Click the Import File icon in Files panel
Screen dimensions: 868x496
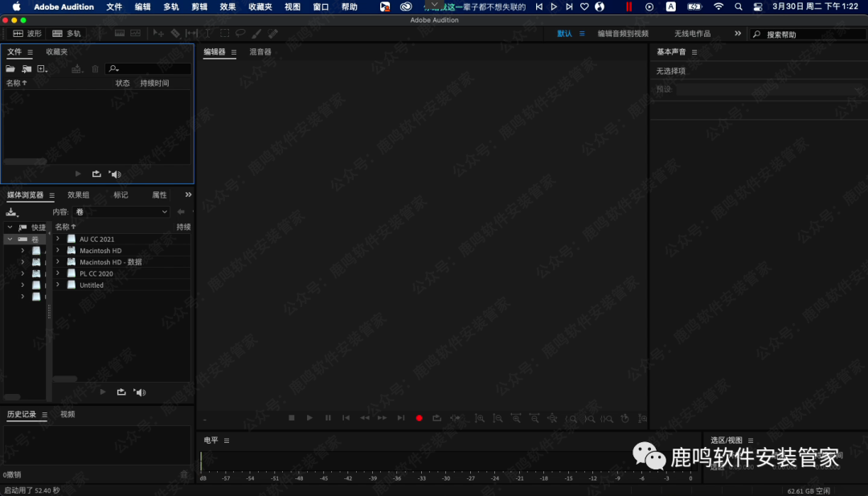tap(27, 69)
